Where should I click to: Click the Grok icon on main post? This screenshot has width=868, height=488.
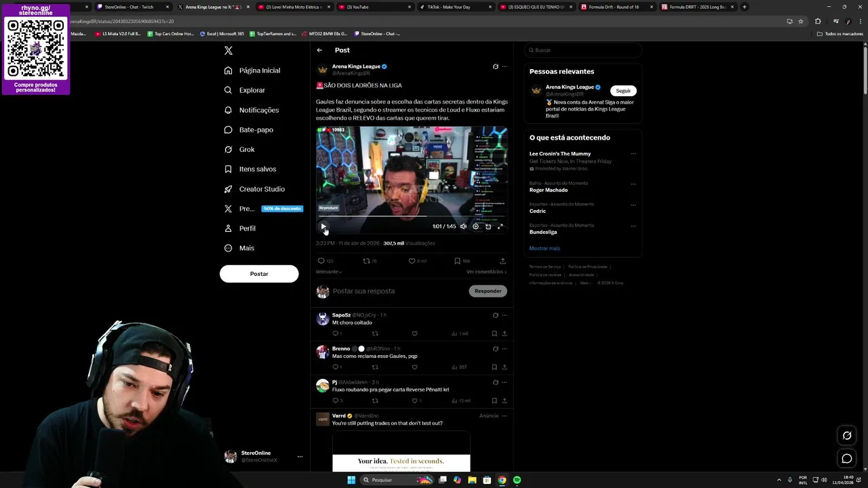click(x=495, y=66)
